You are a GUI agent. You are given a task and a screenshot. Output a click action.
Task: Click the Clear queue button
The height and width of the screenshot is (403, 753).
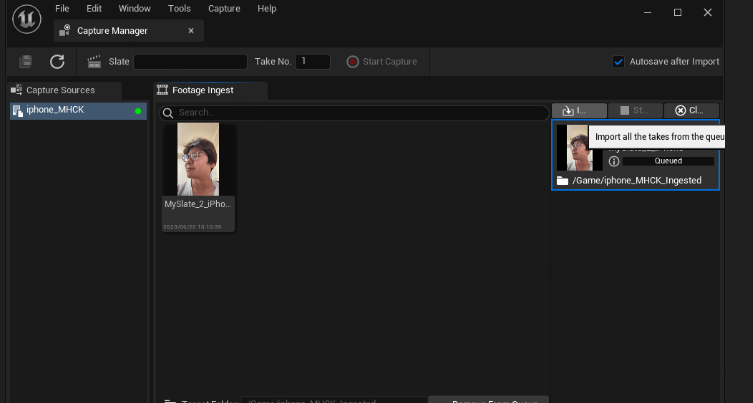click(691, 110)
